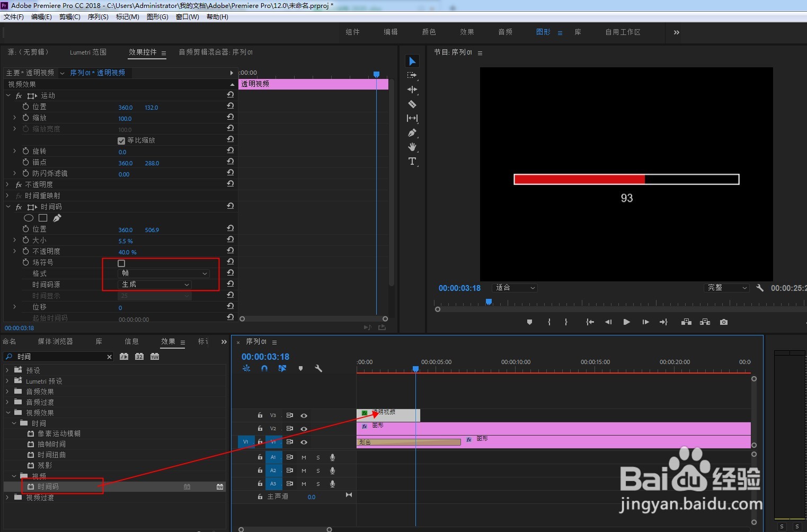Collapse the 运动 effect group
This screenshot has height=532, width=807.
point(8,95)
